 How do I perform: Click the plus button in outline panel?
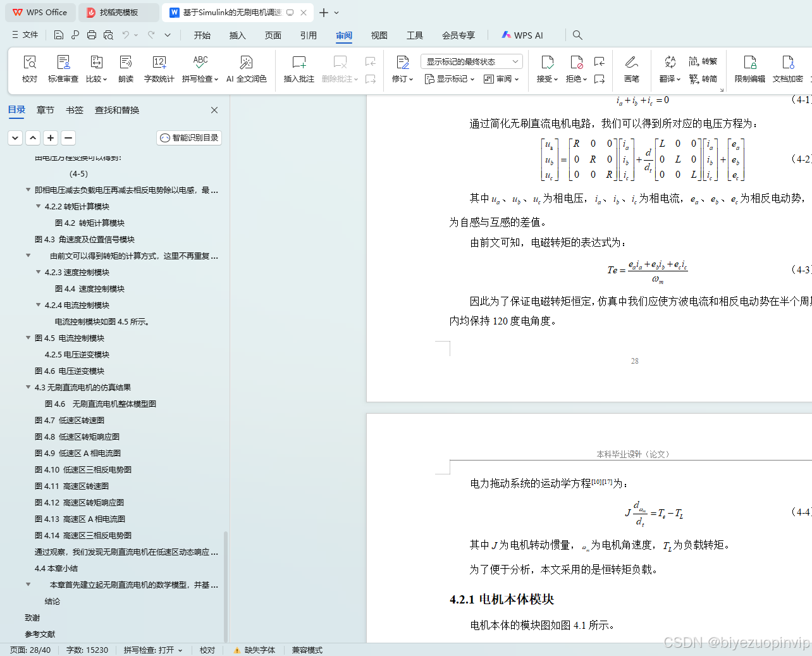(51, 137)
